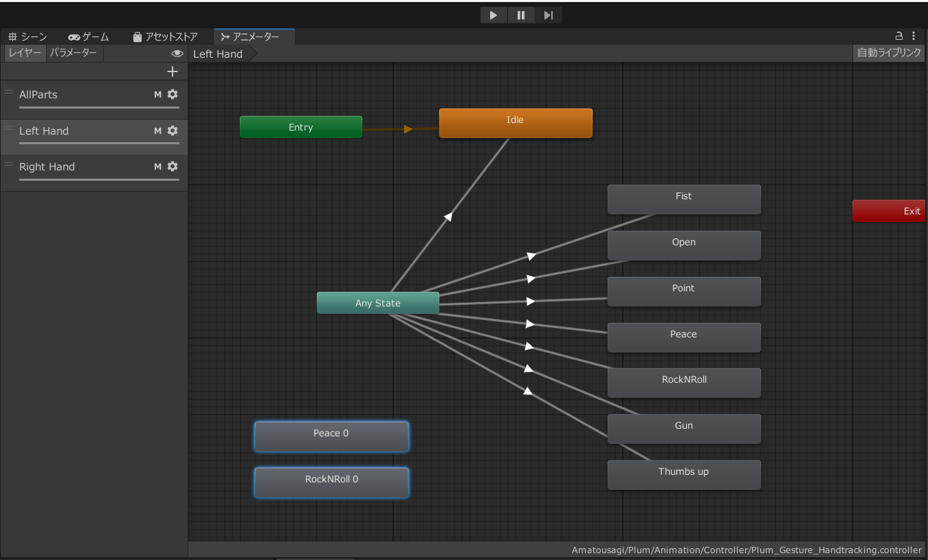928x560 pixels.
Task: Open the three-dot menu of the panel
Action: tap(914, 36)
